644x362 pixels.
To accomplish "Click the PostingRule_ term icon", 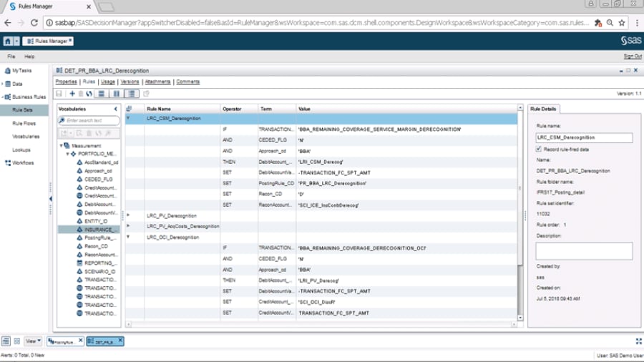I will coord(79,238).
